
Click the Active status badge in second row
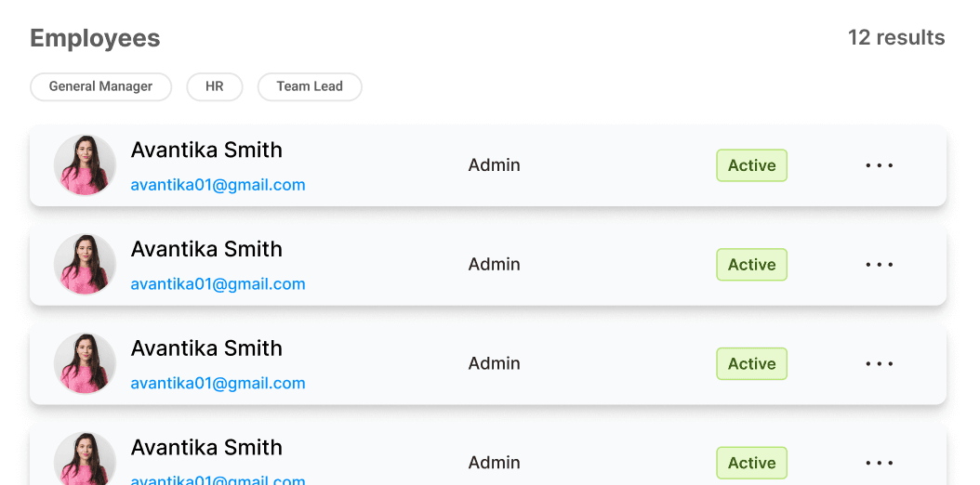(751, 265)
